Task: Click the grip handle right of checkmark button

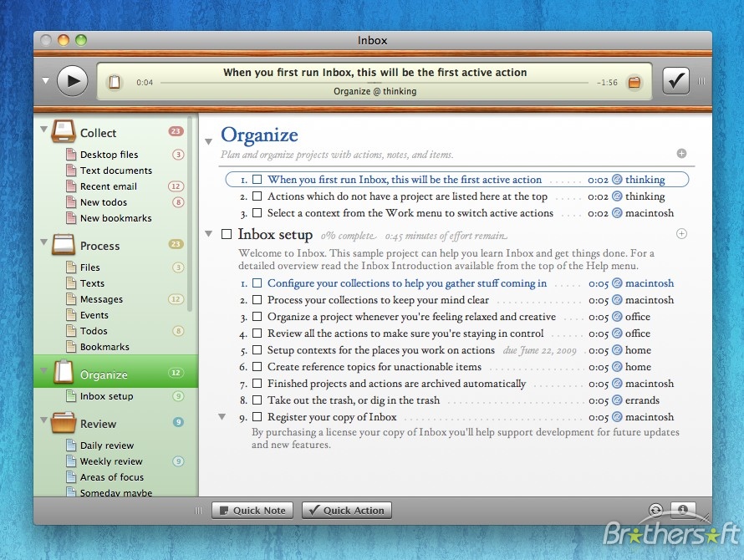Action: [701, 81]
